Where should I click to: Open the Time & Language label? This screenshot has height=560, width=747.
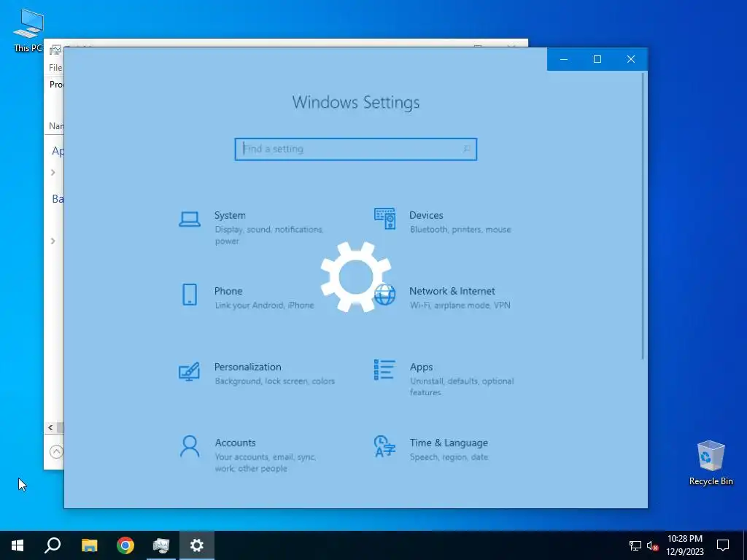449,443
